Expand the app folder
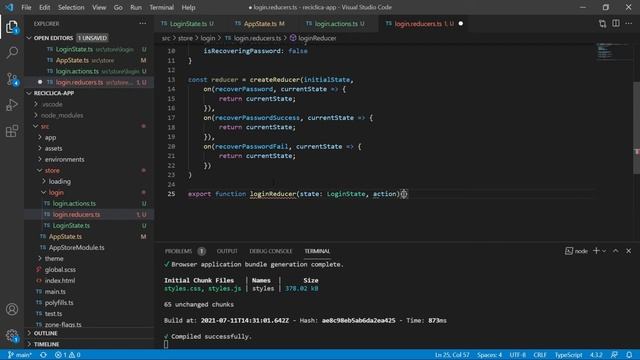Screen dimensions: 640x360 click(51, 138)
